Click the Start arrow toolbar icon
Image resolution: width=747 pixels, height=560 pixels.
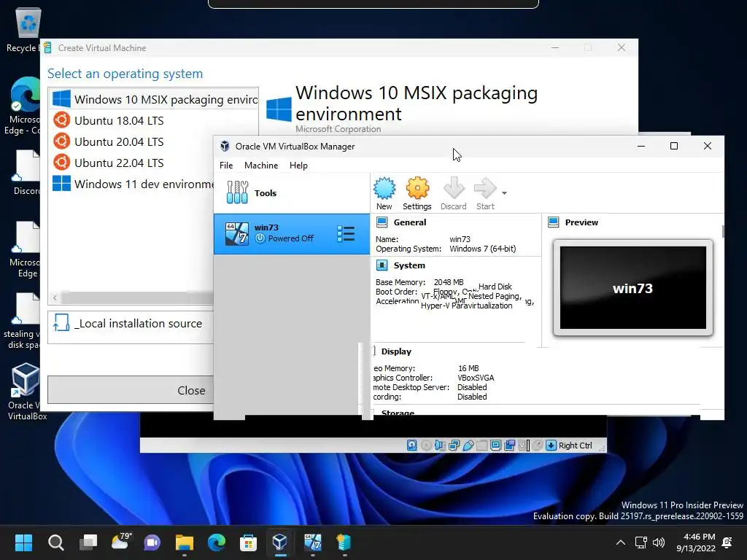[x=485, y=193]
